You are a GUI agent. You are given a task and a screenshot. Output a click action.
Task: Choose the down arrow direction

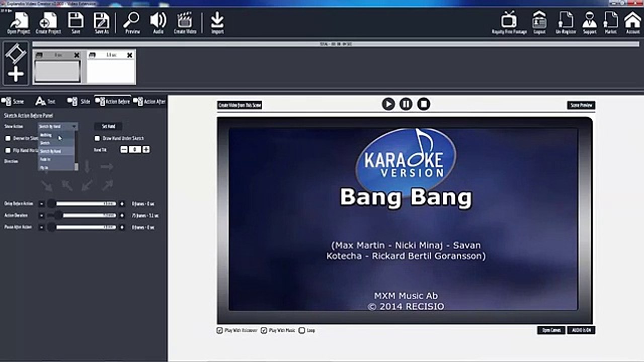(x=87, y=166)
